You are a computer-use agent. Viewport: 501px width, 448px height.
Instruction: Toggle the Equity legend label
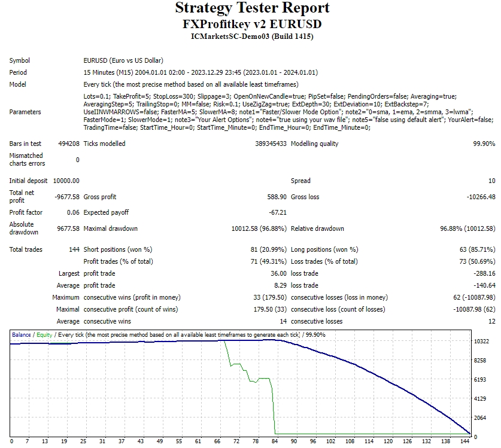[44, 334]
